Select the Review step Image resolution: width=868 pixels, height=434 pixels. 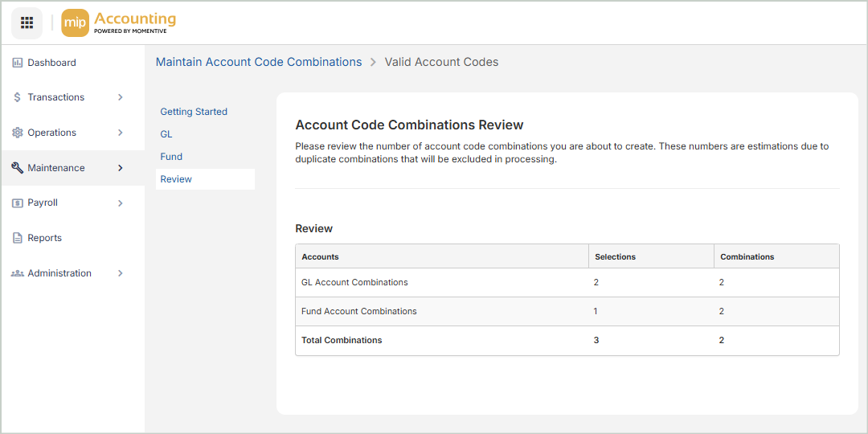click(x=176, y=179)
